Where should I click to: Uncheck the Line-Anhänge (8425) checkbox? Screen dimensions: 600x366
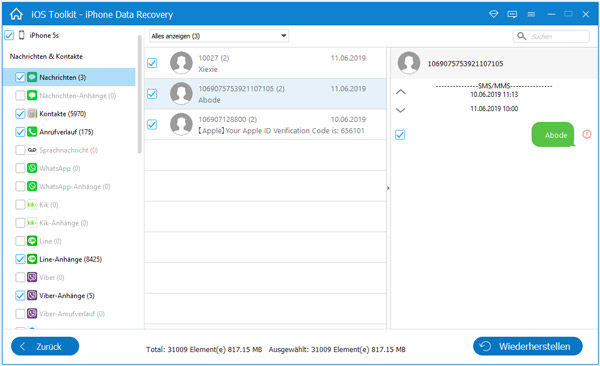tap(20, 259)
